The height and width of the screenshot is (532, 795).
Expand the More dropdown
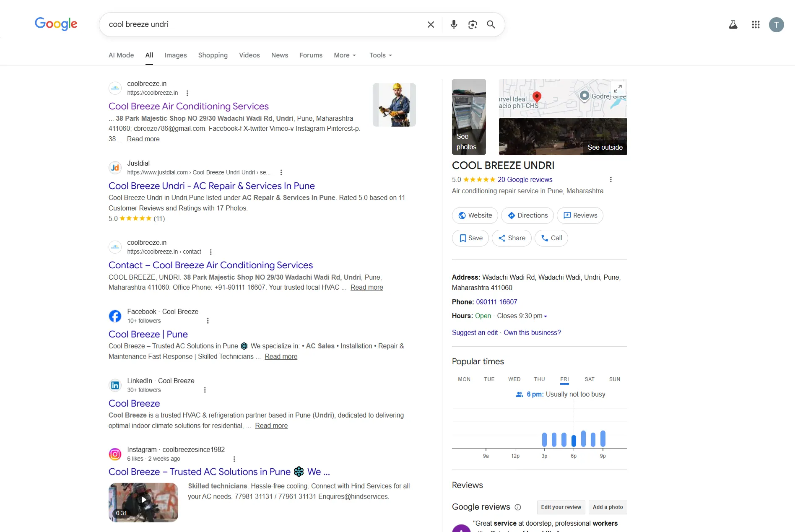(x=345, y=55)
